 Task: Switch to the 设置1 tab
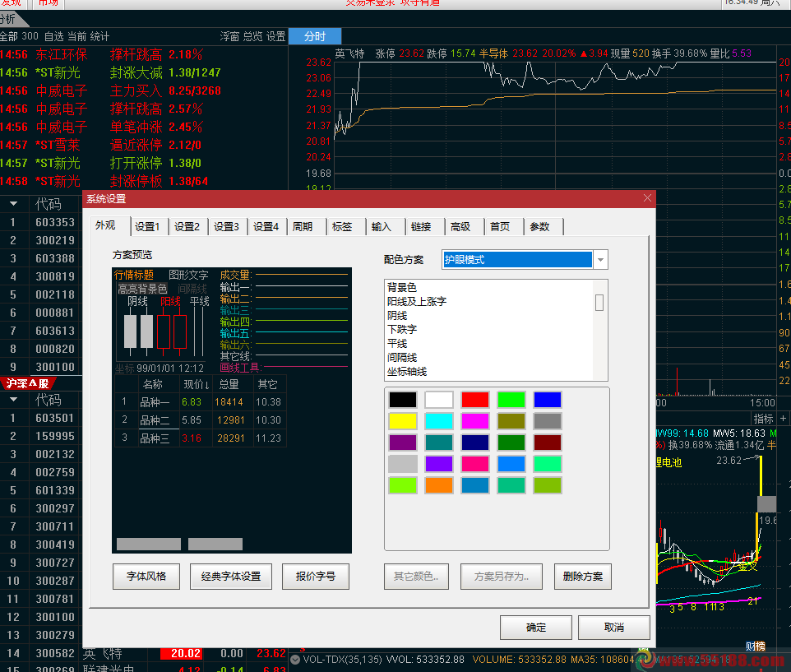[147, 227]
